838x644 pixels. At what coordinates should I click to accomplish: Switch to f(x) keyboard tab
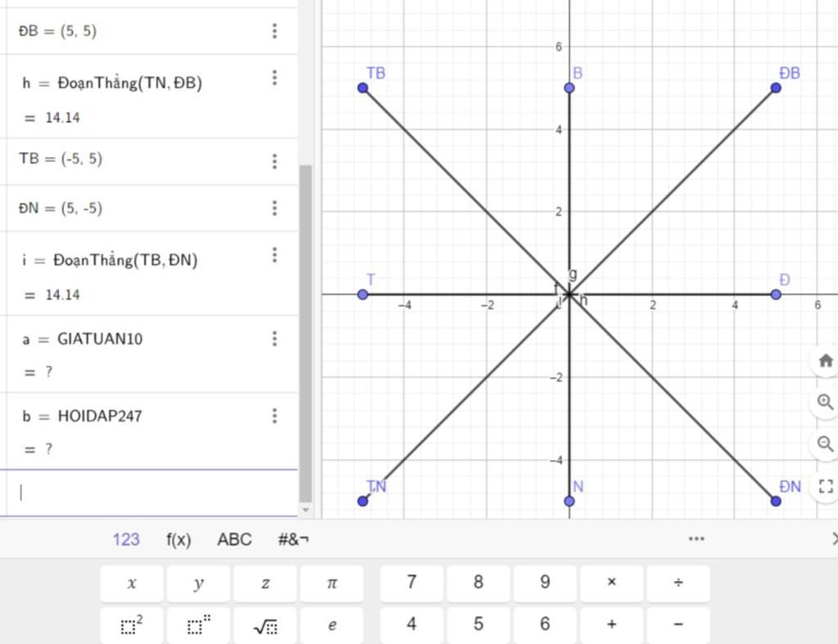178,539
